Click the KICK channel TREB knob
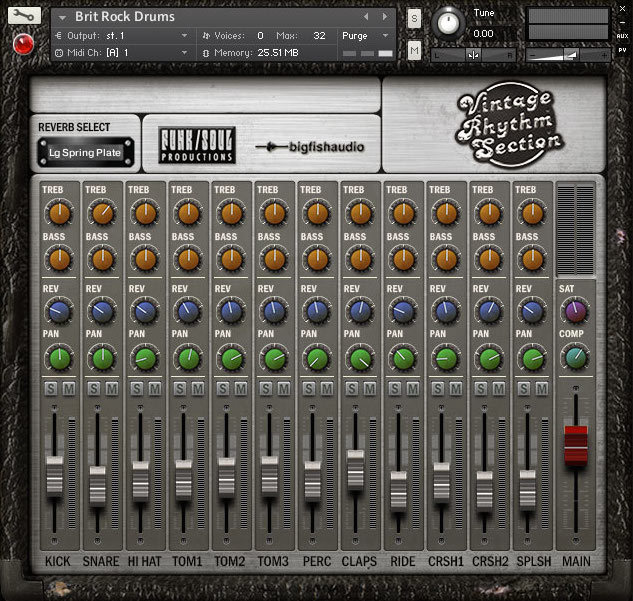Image resolution: width=633 pixels, height=601 pixels. pos(58,212)
